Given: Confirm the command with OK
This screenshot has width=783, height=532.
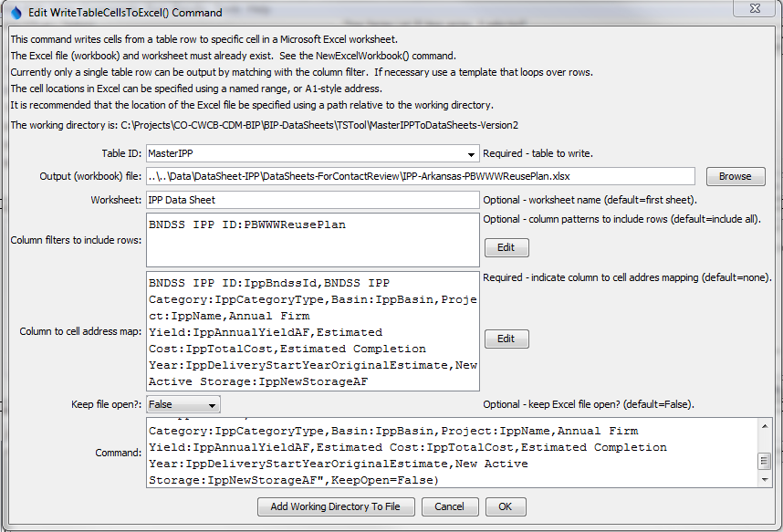Looking at the screenshot, I should pyautogui.click(x=506, y=506).
